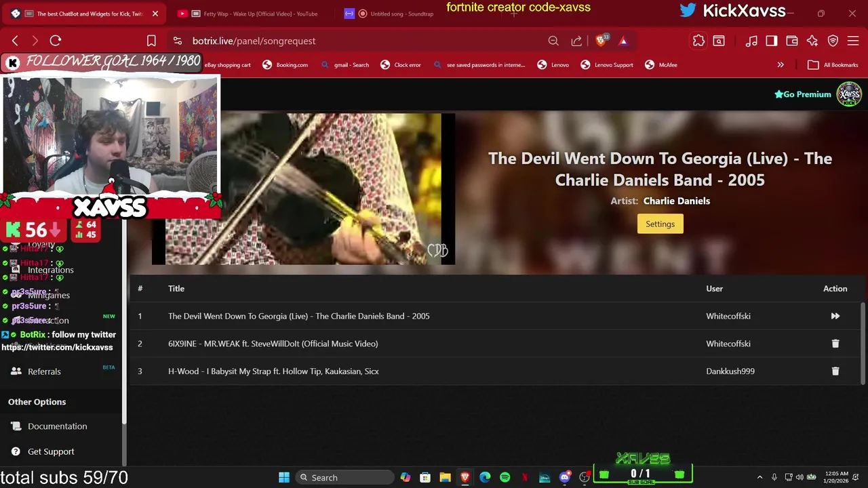The image size is (868, 488).
Task: Open the gmail - Search bookmark
Action: pos(345,65)
